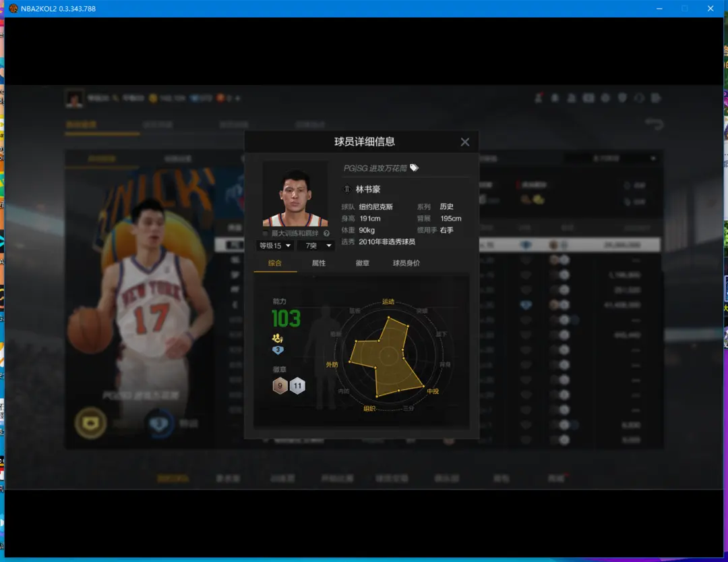Enable the 最大训练和羁绊 checkbox
Viewport: 728px width, 562px height.
coord(265,233)
